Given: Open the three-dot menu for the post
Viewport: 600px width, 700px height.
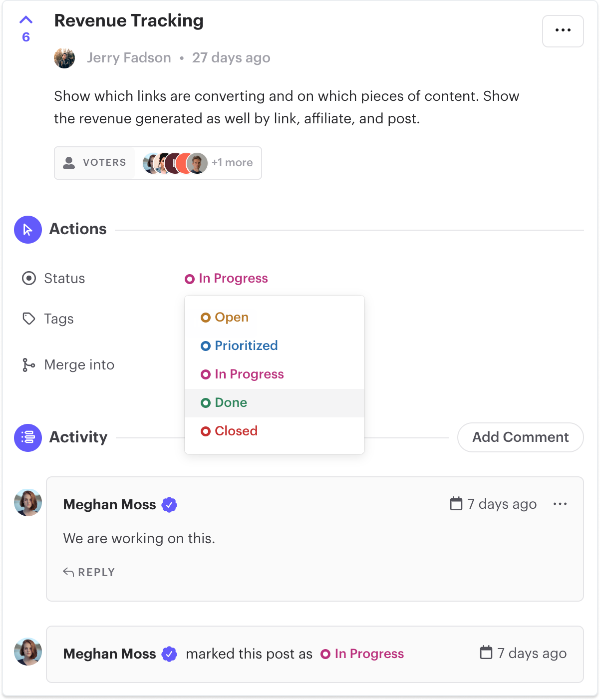Looking at the screenshot, I should coord(563,31).
